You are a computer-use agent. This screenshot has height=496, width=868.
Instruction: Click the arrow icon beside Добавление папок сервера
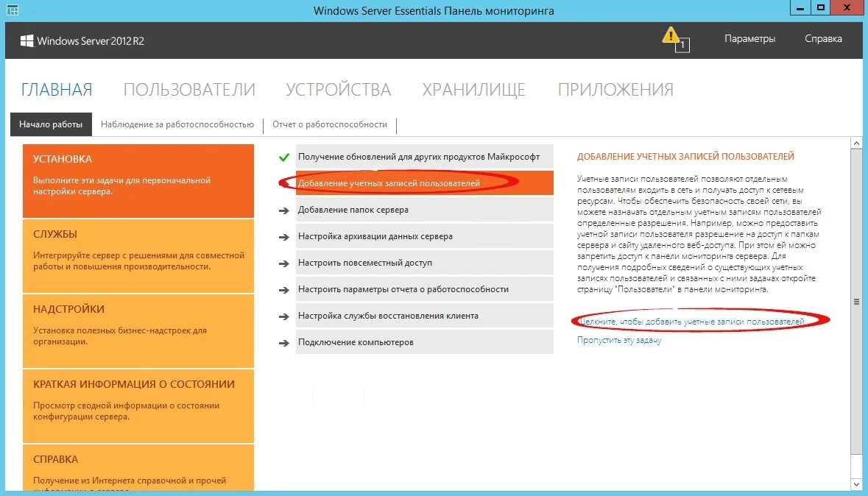[284, 210]
